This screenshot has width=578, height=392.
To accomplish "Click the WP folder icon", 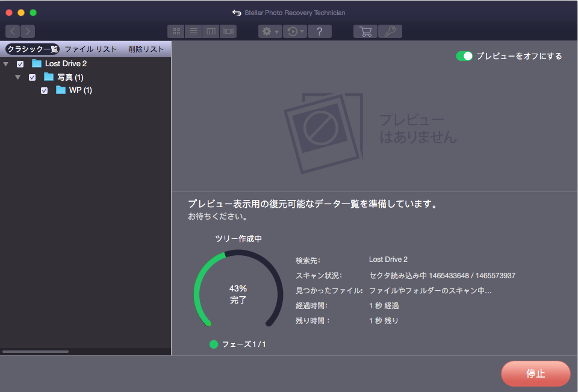I will [60, 90].
